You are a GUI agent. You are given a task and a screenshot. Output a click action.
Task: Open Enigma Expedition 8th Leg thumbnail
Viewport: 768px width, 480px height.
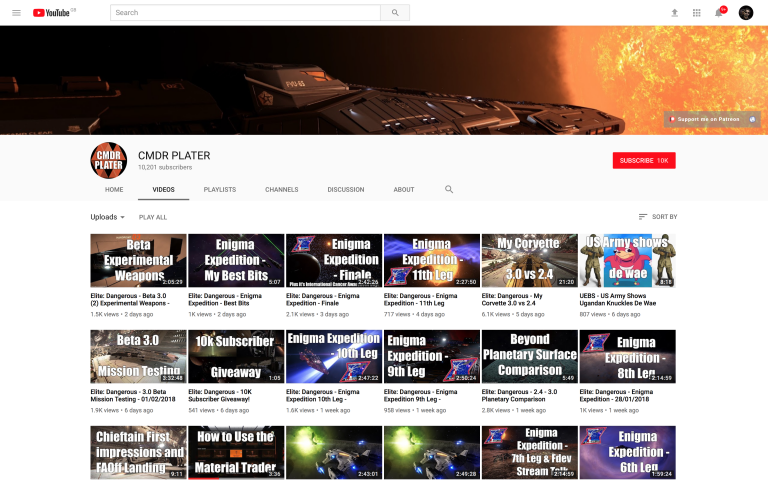tap(627, 357)
